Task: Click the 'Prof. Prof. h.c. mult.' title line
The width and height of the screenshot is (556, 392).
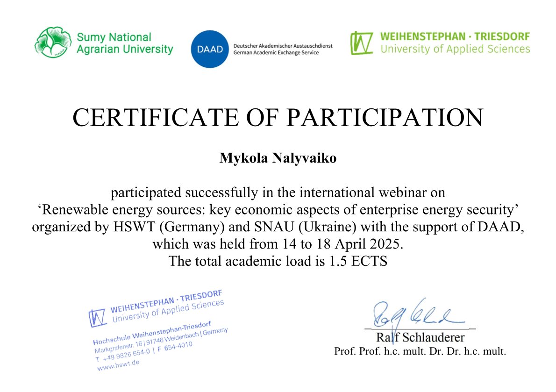Action: [x=420, y=351]
